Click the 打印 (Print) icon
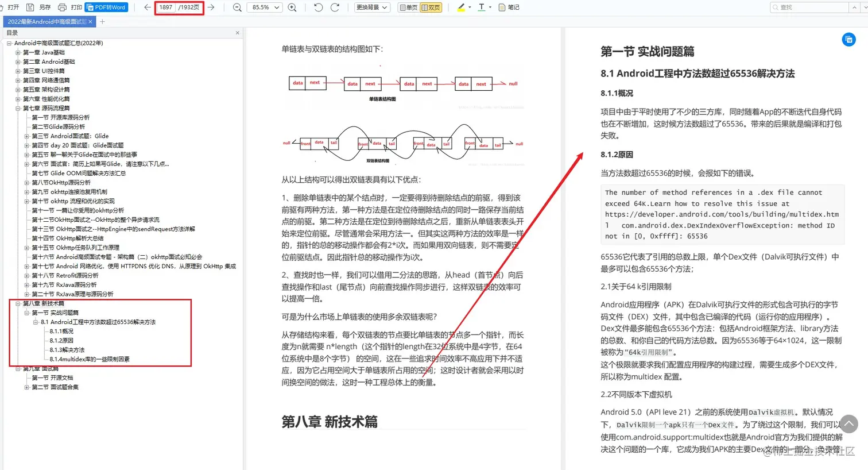 pos(61,7)
